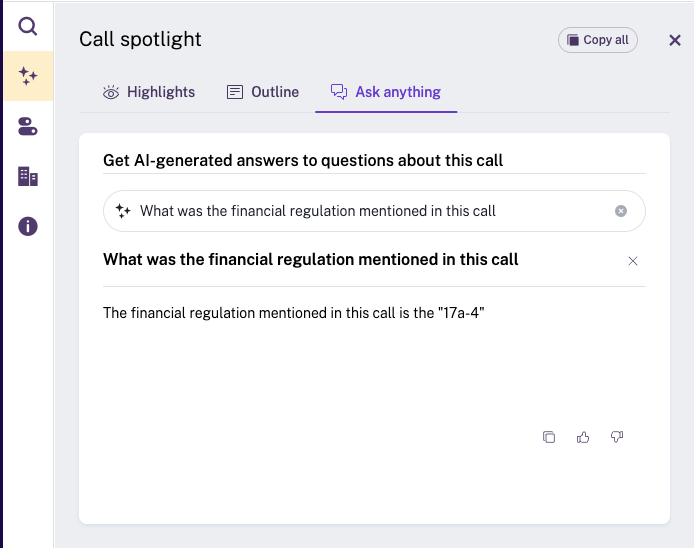This screenshot has width=694, height=548.
Task: Give the answer a thumbs up
Action: click(583, 437)
